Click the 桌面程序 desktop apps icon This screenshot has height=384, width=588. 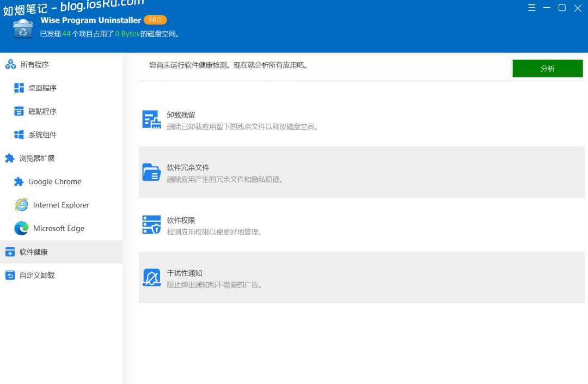tap(20, 88)
